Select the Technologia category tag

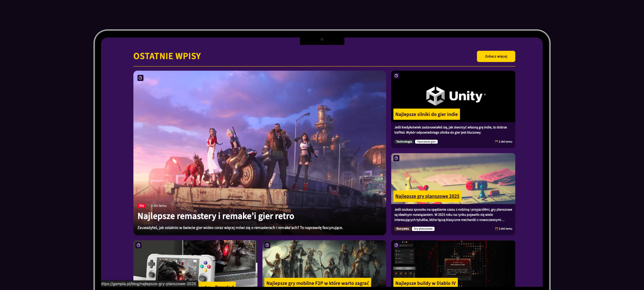click(x=404, y=142)
